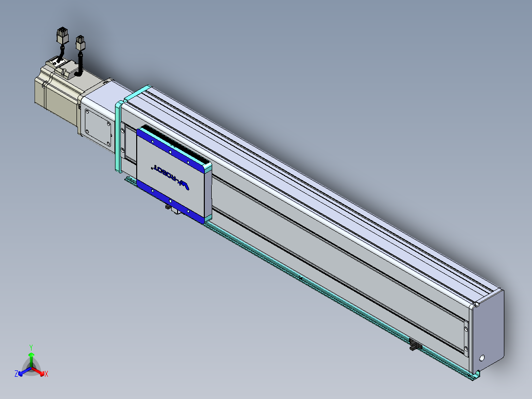
Task: Select the square cover plate with four screws
Action: click(98, 128)
